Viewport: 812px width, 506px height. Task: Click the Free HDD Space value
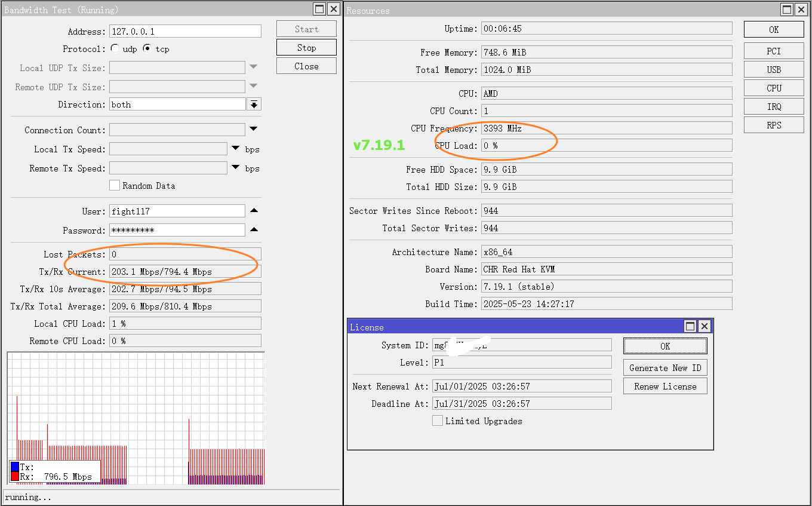(607, 169)
